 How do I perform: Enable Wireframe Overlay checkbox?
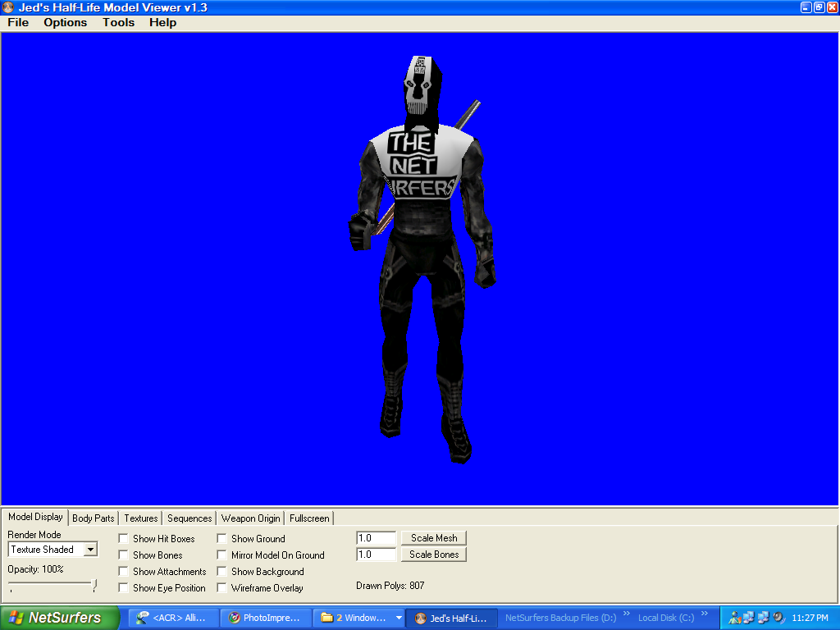pyautogui.click(x=221, y=587)
